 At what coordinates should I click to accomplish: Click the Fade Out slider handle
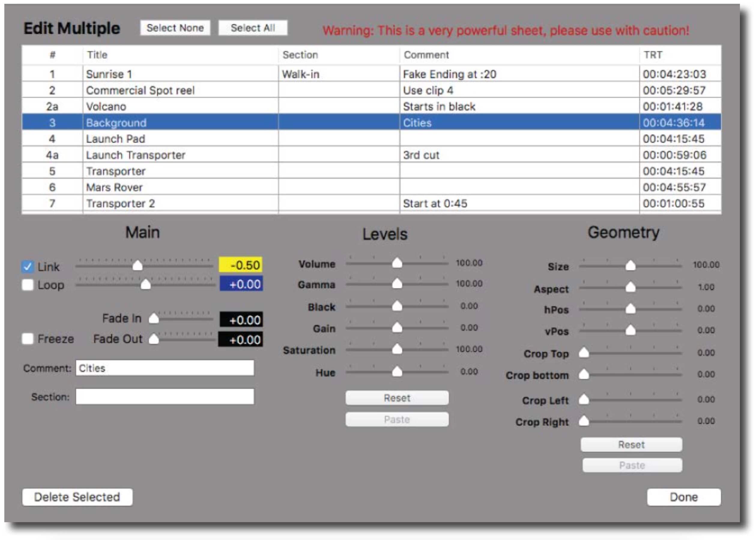coord(153,339)
